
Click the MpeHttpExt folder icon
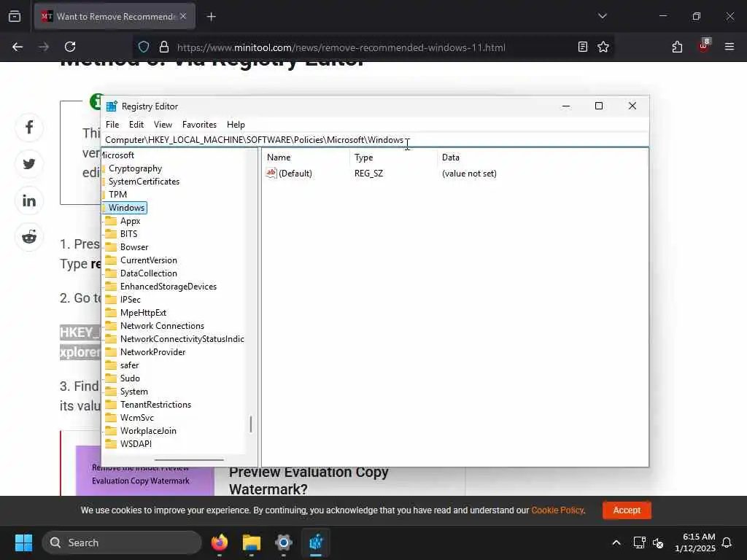click(111, 312)
